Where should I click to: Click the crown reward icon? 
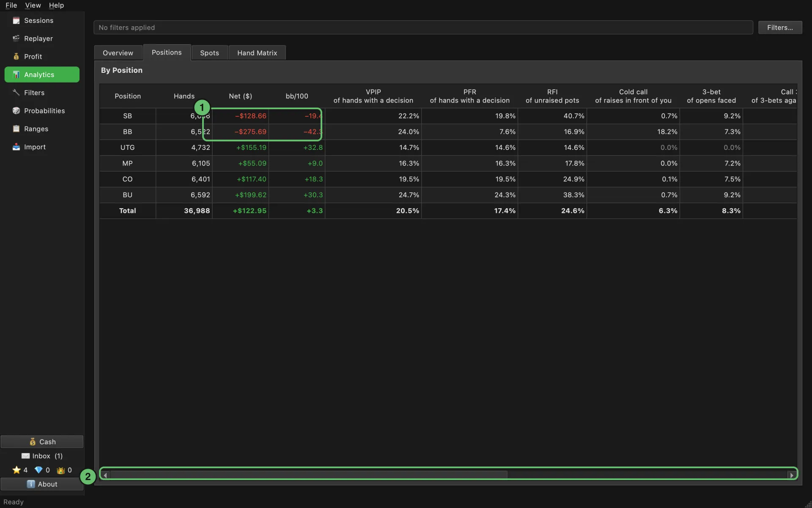point(61,470)
